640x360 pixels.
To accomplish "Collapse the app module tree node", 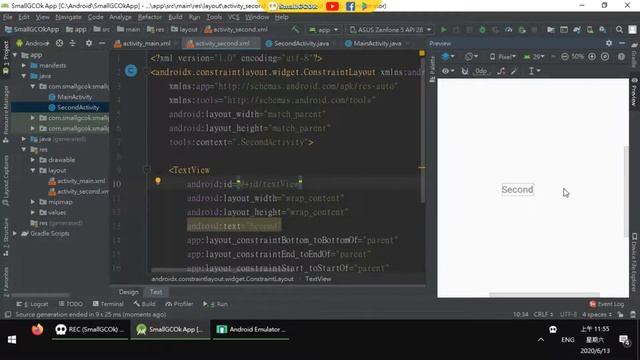I will point(15,55).
